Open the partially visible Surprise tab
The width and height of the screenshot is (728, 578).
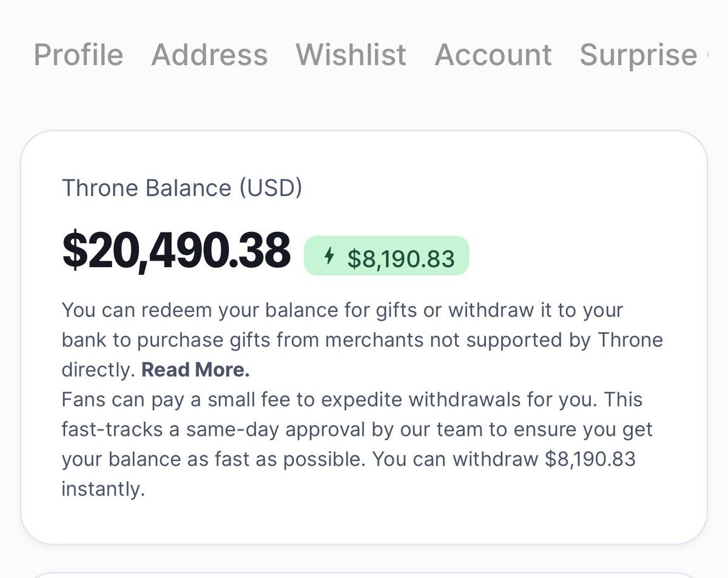638,55
